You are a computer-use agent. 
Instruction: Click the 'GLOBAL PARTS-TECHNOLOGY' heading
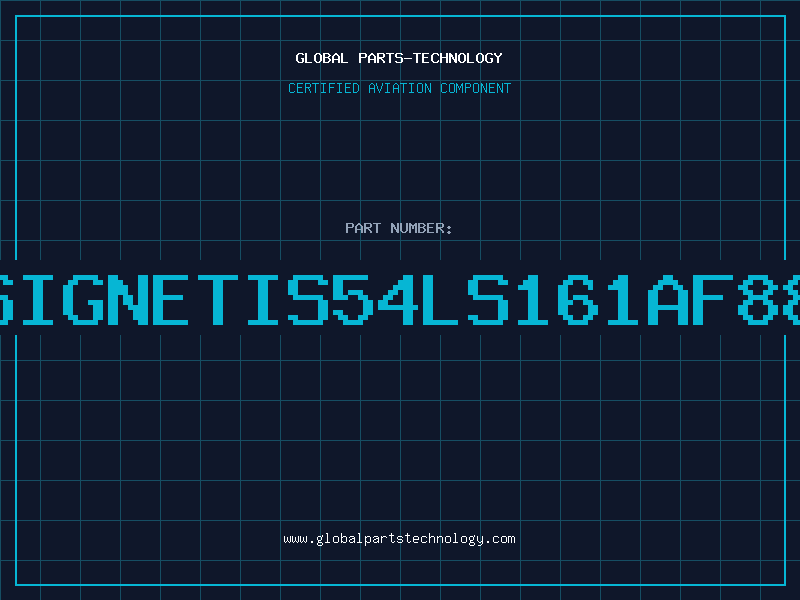click(399, 58)
